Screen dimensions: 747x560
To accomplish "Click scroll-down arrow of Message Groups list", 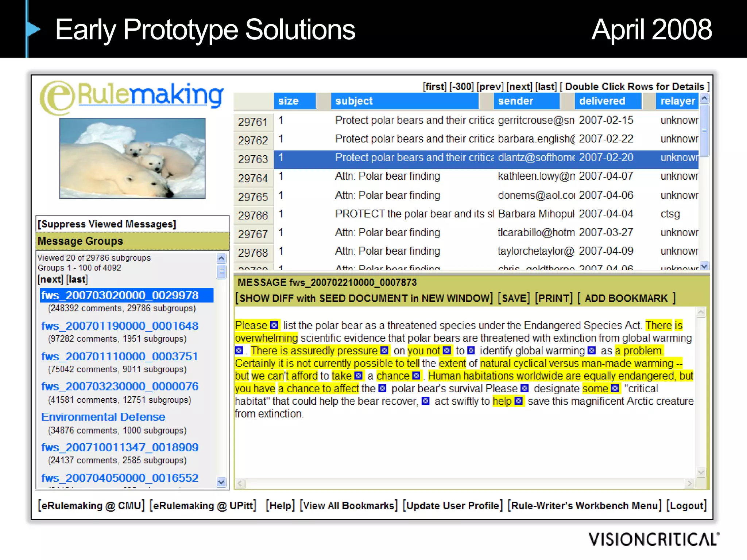I will point(221,482).
